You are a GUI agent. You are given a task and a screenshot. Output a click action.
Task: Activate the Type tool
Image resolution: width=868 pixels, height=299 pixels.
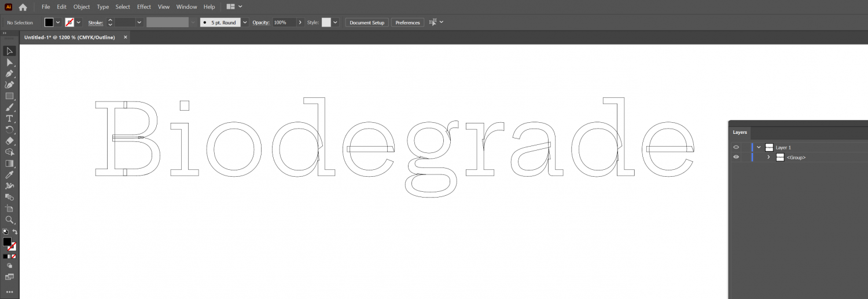tap(9, 119)
